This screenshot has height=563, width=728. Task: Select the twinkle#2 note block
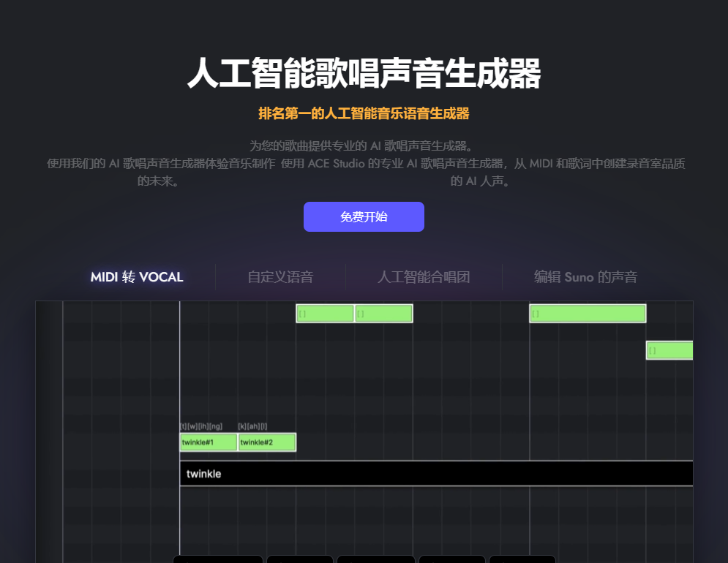(x=267, y=442)
